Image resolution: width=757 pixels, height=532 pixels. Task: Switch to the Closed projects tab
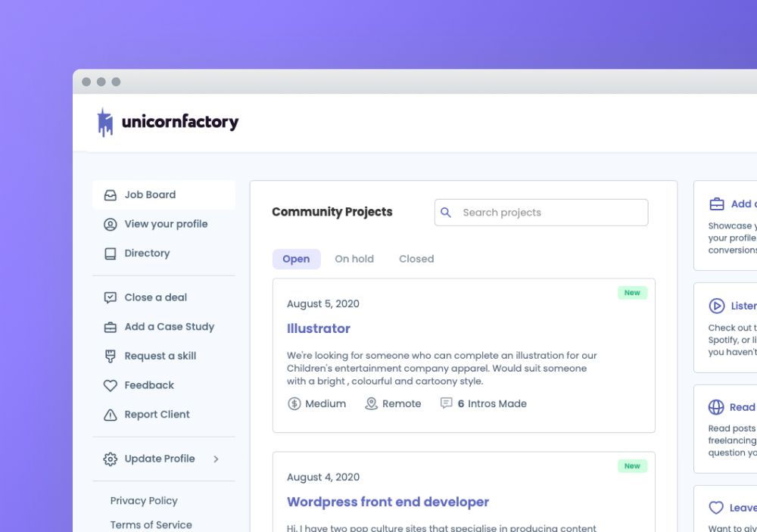click(x=416, y=259)
